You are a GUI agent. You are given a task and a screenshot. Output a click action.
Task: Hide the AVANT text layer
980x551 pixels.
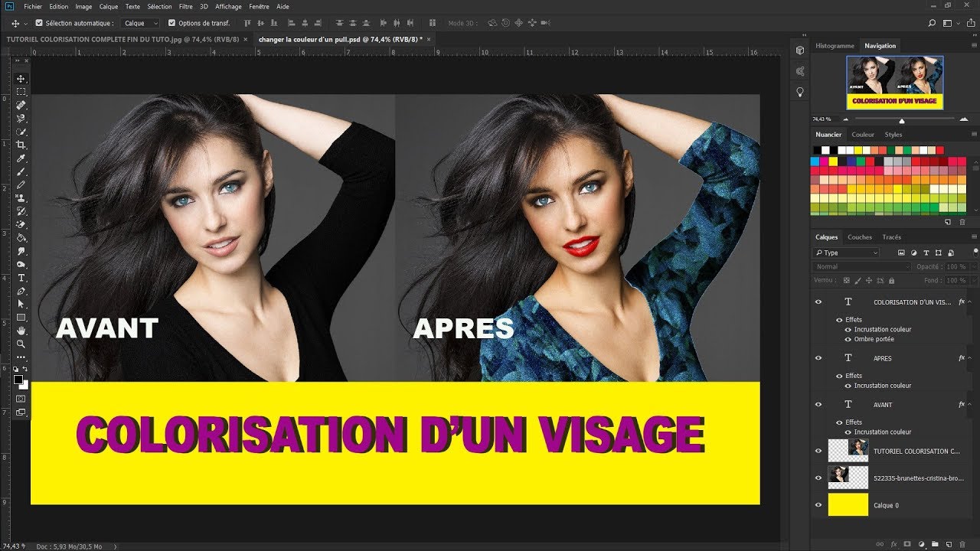tap(818, 404)
